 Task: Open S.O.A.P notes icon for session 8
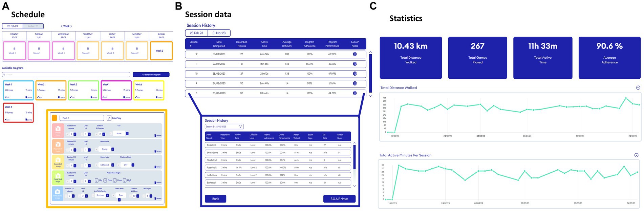pyautogui.click(x=355, y=93)
